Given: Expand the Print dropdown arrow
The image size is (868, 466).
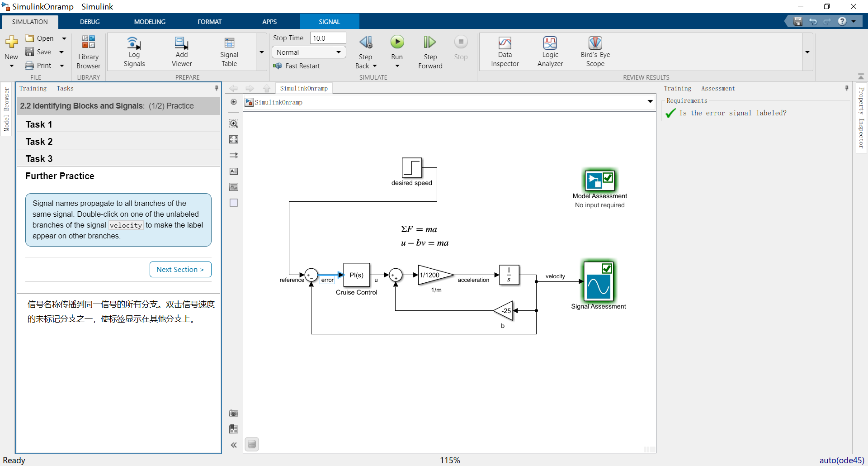Looking at the screenshot, I should click(62, 66).
